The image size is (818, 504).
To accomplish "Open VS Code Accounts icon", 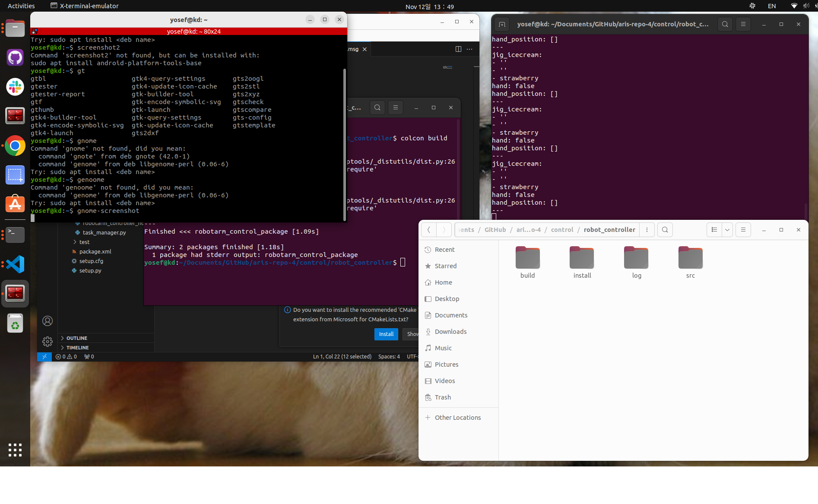I will [48, 321].
